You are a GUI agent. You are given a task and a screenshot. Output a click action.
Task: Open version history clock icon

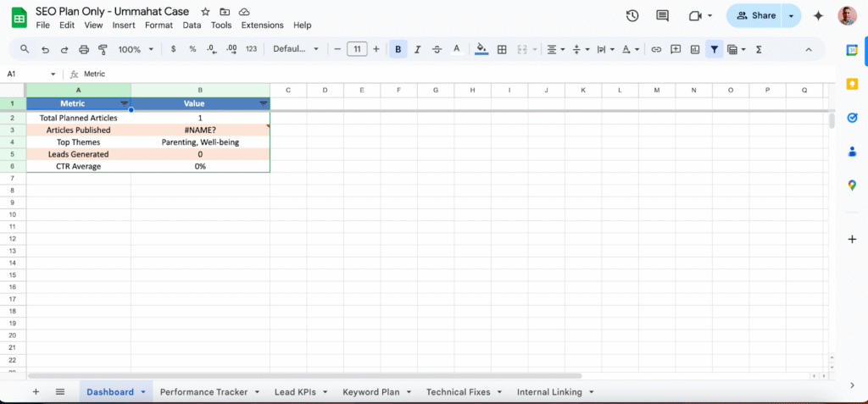632,16
